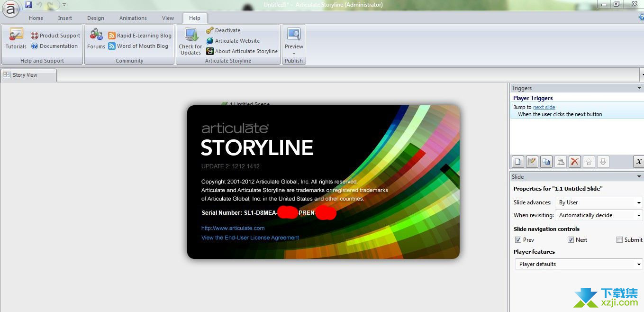Deactivate the Storyline license

[223, 30]
